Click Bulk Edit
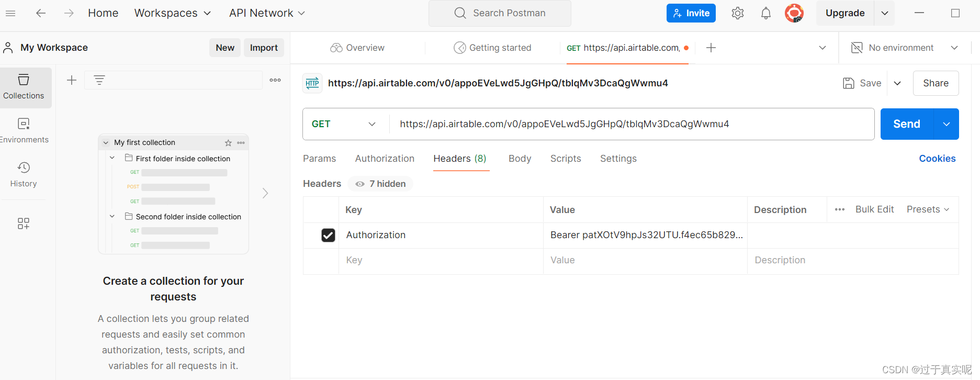The height and width of the screenshot is (380, 980). point(874,209)
